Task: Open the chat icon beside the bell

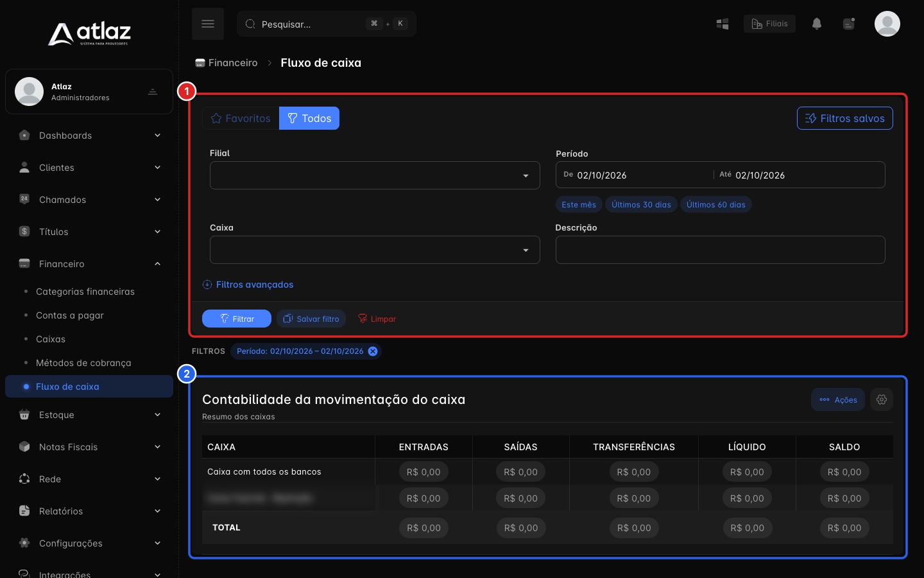Action: point(849,24)
